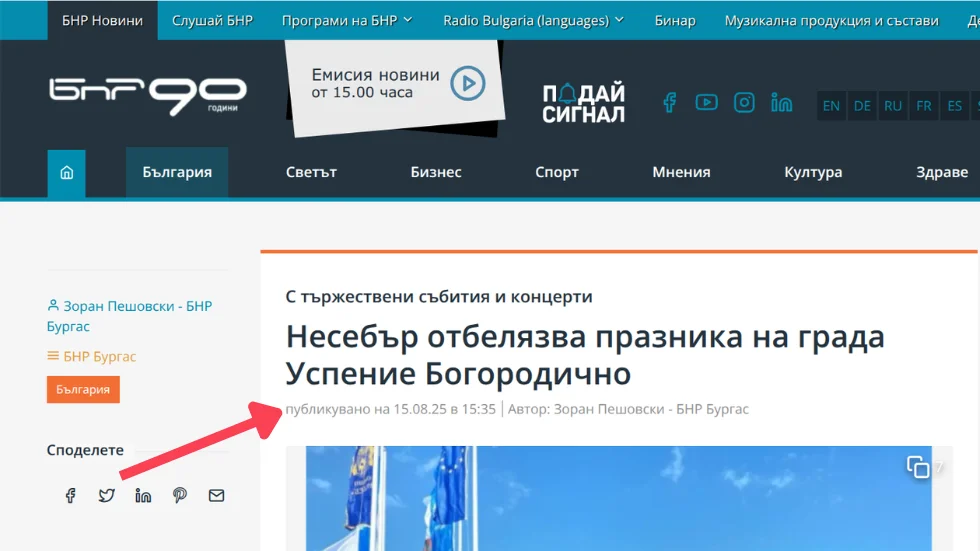Open Бинар top menu item
Viewport: 980px width, 551px height.
pyautogui.click(x=675, y=21)
